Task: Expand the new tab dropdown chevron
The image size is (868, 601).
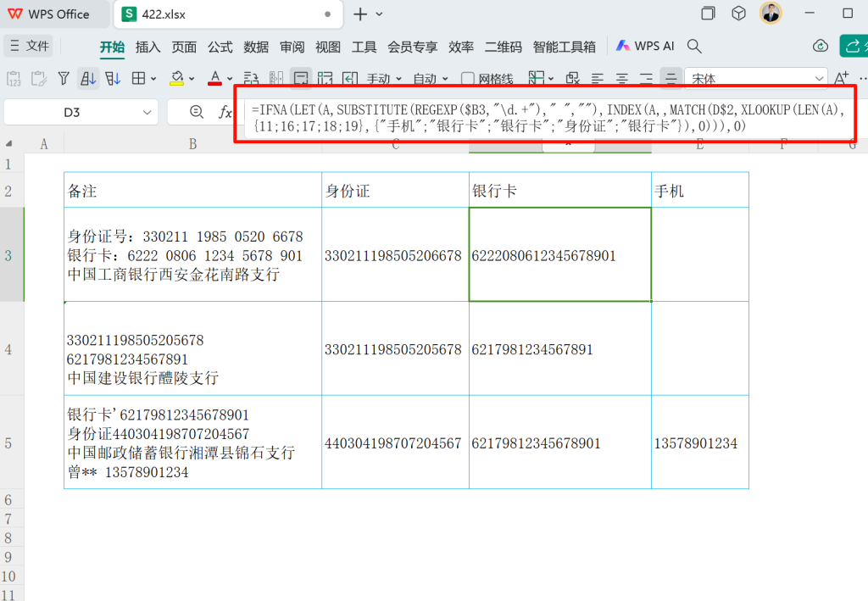Action: pos(379,14)
